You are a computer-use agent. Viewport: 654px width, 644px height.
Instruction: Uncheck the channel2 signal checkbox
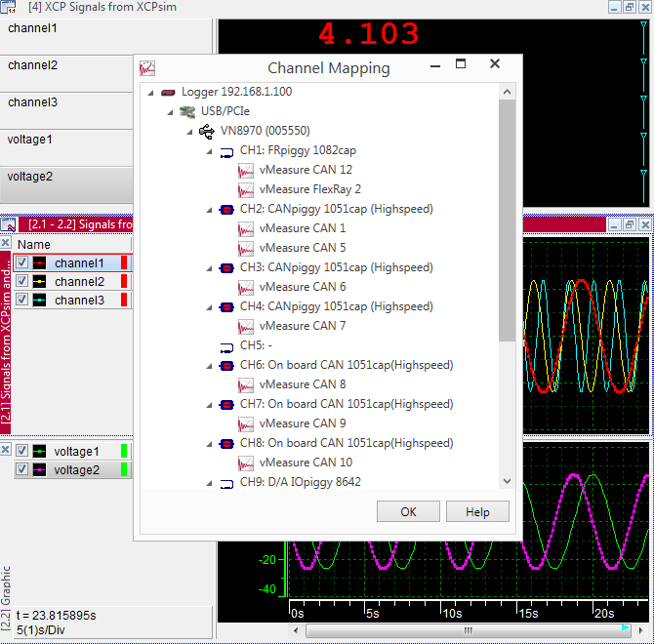coord(21,281)
